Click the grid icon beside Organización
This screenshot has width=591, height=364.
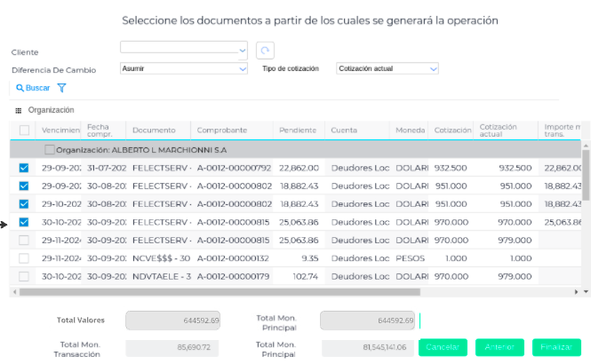click(x=18, y=111)
